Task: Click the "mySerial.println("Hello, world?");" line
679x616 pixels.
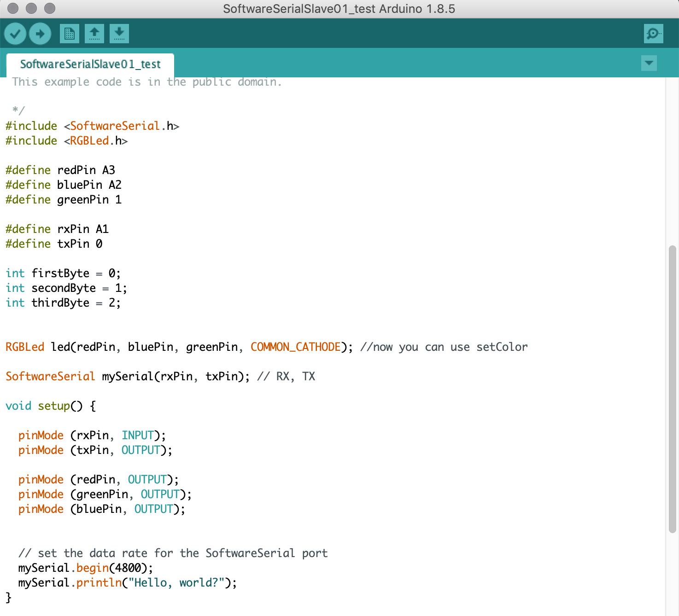Action: (128, 583)
